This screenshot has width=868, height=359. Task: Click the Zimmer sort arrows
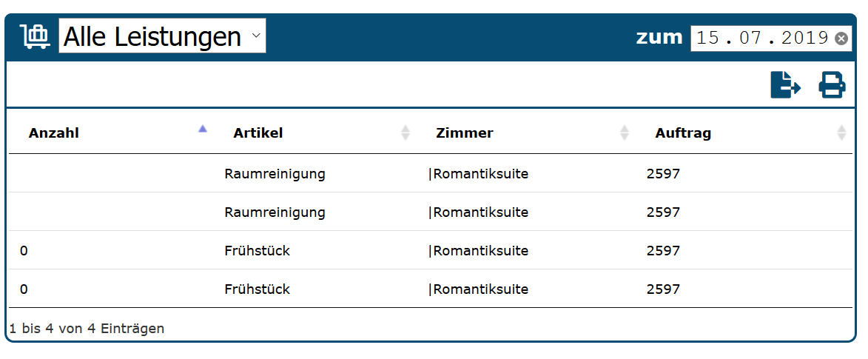pos(625,133)
